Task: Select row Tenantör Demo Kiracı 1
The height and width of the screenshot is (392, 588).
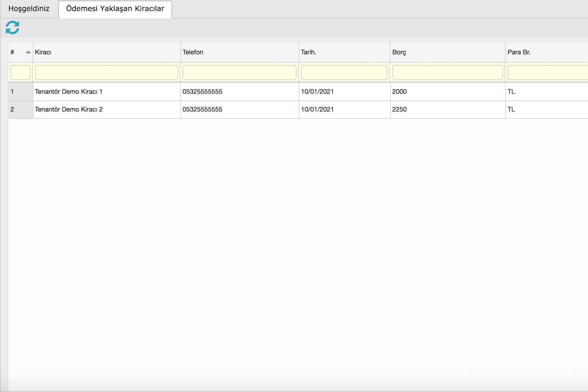Action: [69, 92]
